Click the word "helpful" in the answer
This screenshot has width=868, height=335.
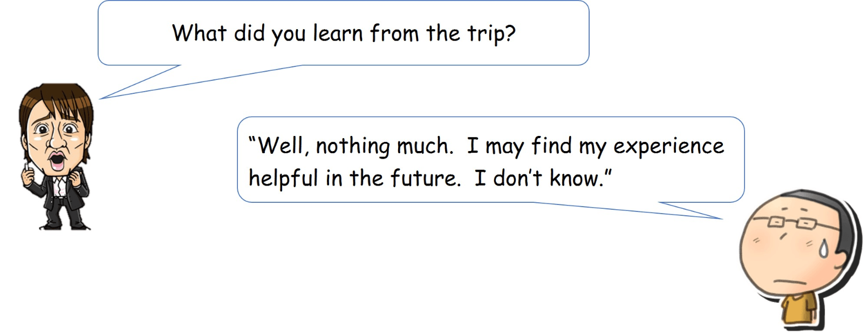283,178
